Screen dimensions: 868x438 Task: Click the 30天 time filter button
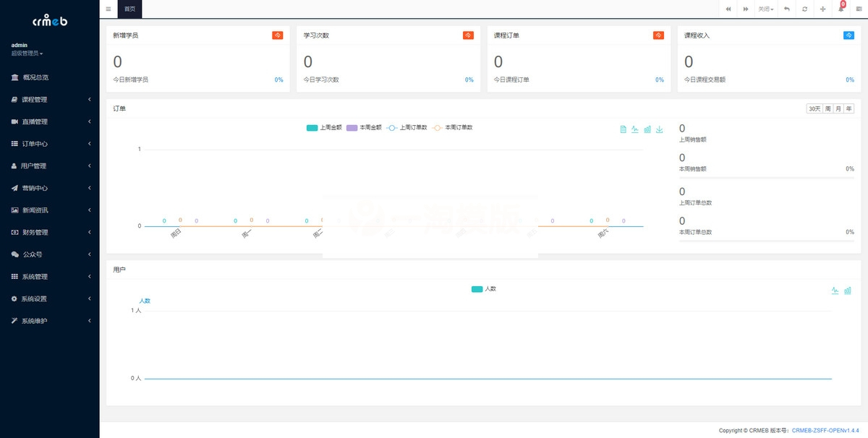[816, 108]
